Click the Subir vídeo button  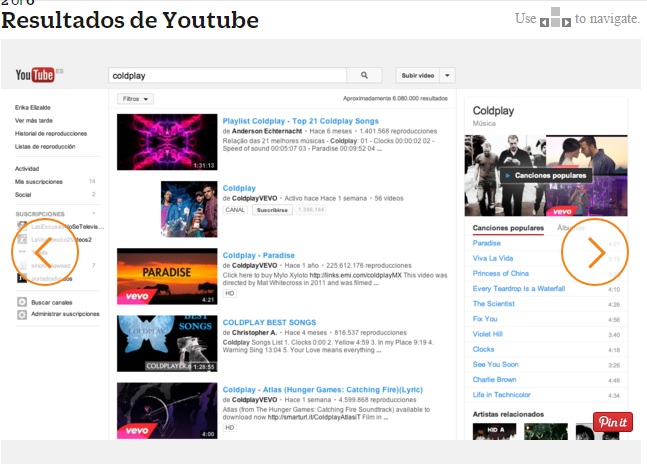click(418, 75)
